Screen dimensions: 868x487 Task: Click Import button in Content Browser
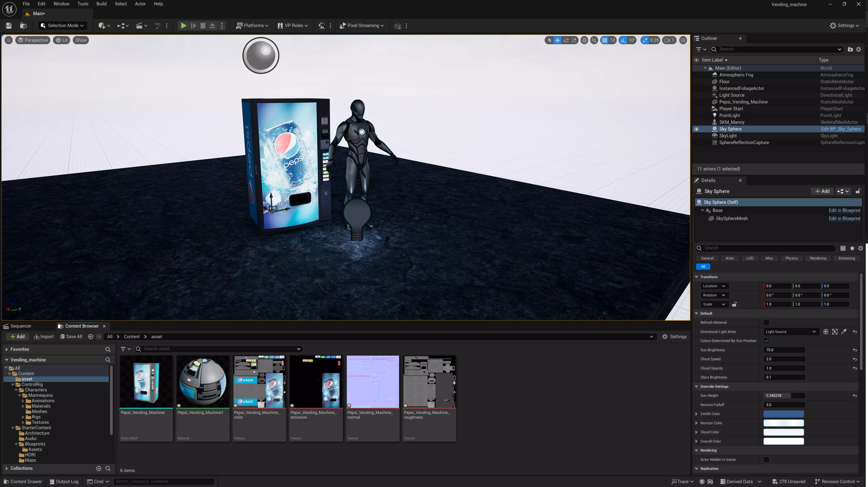click(44, 336)
